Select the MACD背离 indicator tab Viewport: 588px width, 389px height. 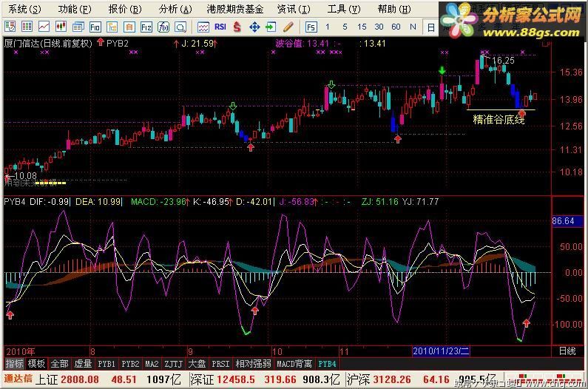coord(294,364)
